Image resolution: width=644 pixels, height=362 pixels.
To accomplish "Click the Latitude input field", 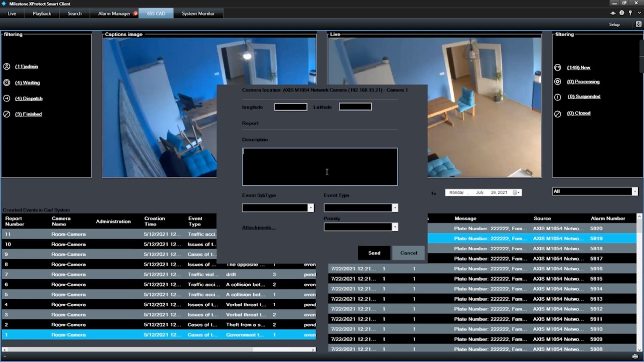I will [x=355, y=107].
